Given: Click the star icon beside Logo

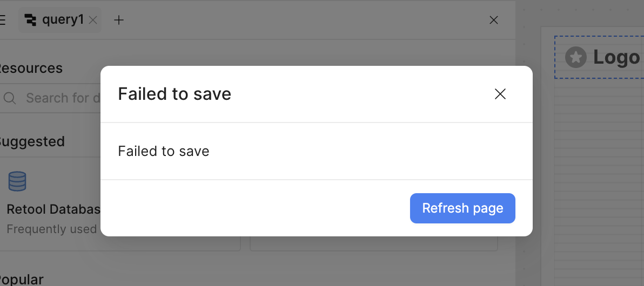Looking at the screenshot, I should (576, 57).
